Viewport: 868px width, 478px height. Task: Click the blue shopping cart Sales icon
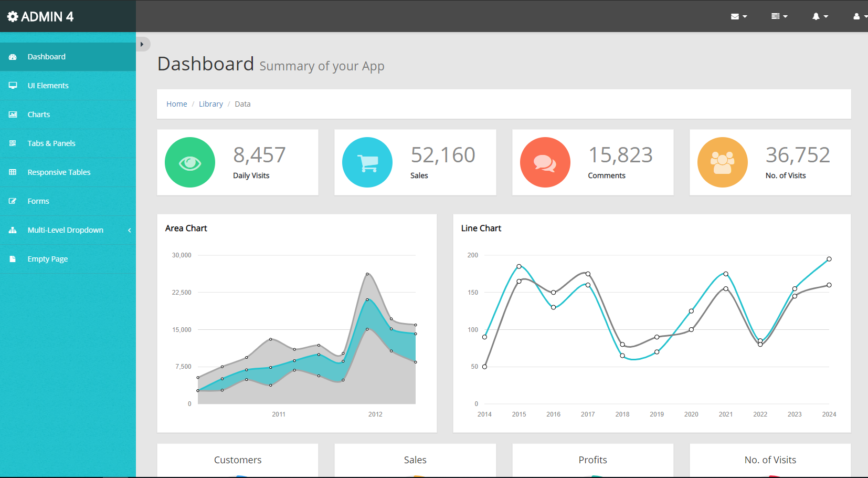[367, 162]
